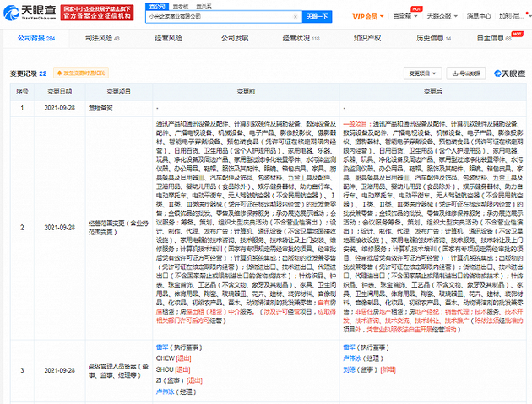Viewport: 532px width, 404px height.
Task: Click the 经营范围变更 change item in row 2
Action: point(118,228)
